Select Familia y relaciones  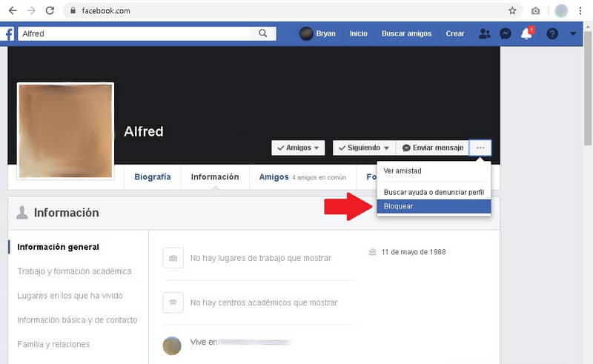coord(53,344)
